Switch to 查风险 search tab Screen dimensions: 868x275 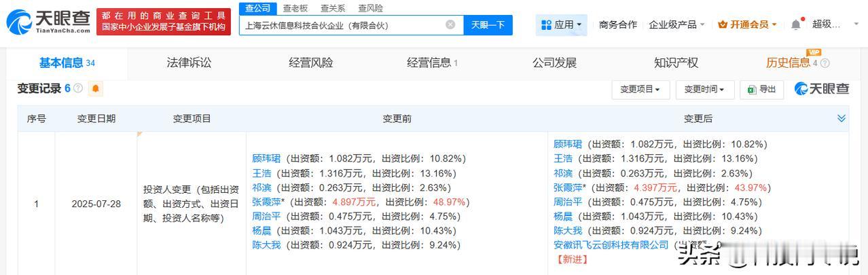pos(370,8)
